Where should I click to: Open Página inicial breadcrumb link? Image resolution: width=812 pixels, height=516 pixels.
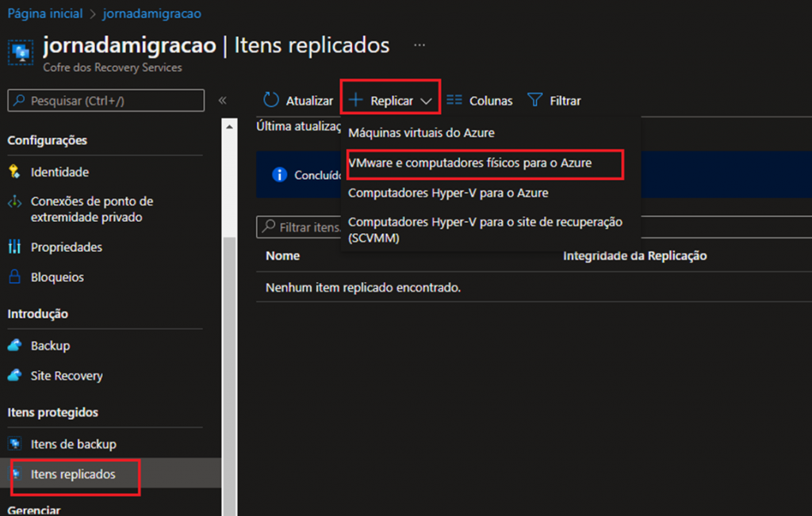[x=44, y=13]
